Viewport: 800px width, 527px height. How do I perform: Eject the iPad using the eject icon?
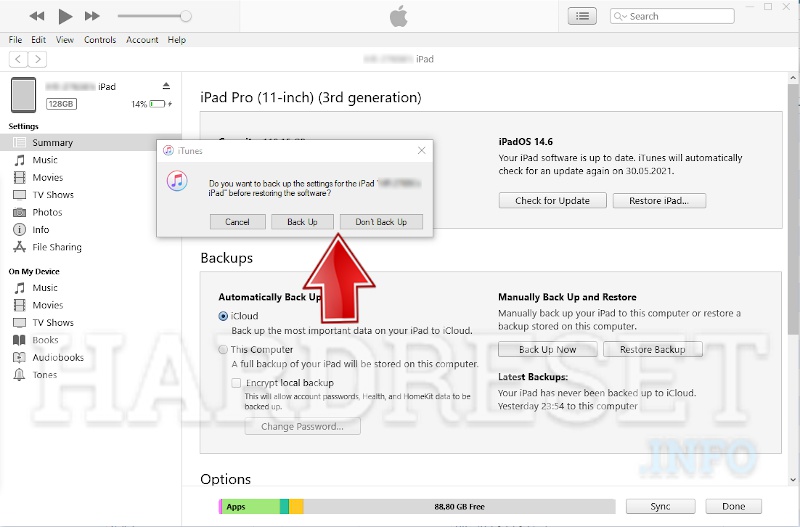167,86
